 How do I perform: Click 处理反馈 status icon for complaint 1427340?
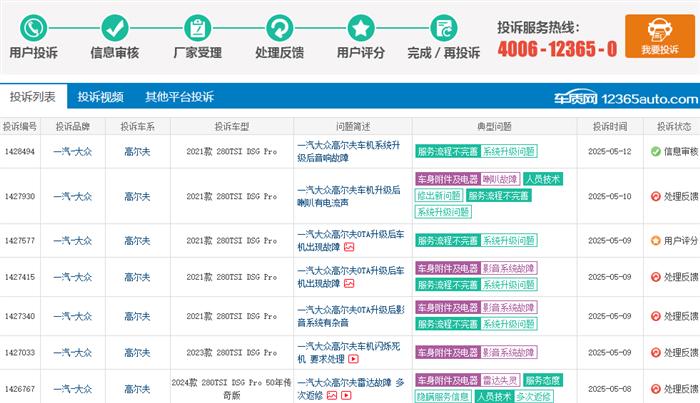pos(655,316)
